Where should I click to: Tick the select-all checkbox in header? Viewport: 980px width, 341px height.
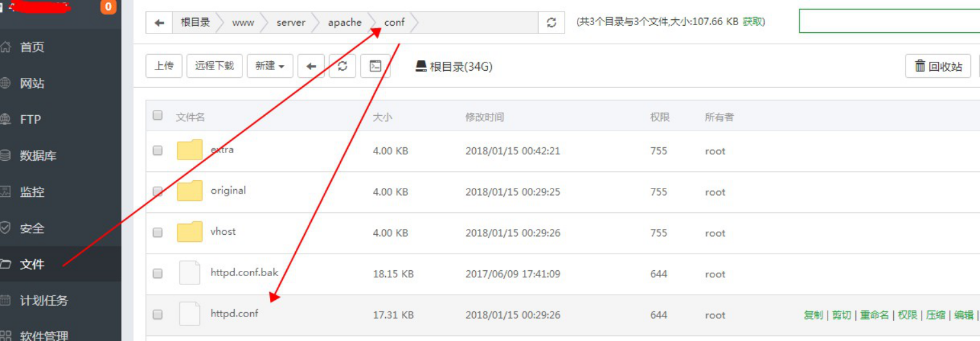tap(158, 116)
